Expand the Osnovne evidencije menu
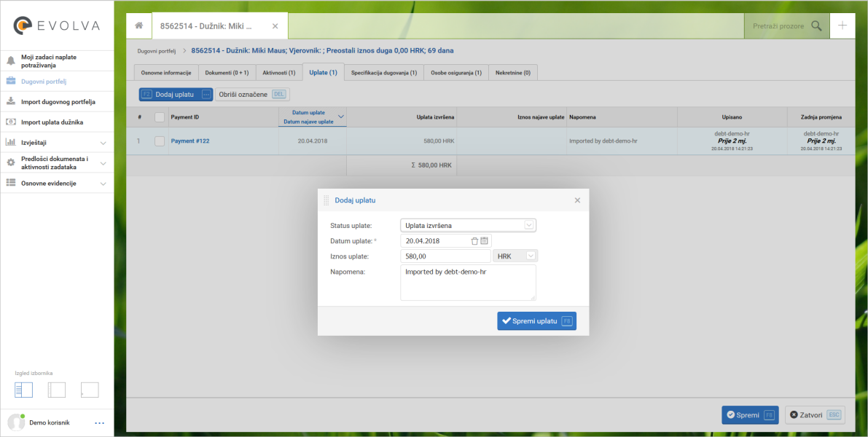This screenshot has width=868, height=437. click(x=103, y=184)
